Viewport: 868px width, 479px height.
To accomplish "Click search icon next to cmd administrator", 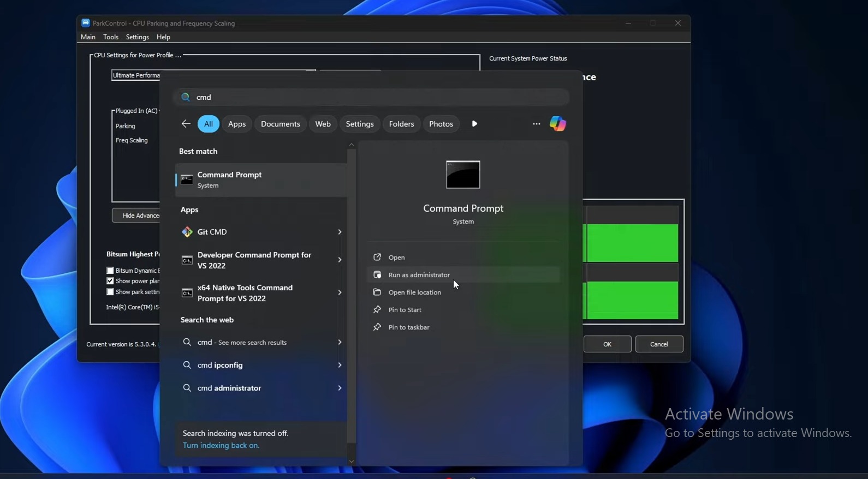I will click(187, 388).
